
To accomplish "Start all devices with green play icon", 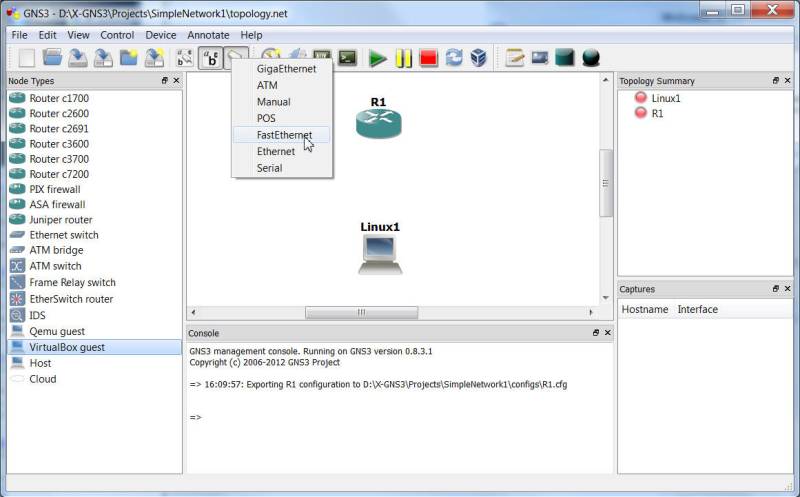I will [378, 58].
